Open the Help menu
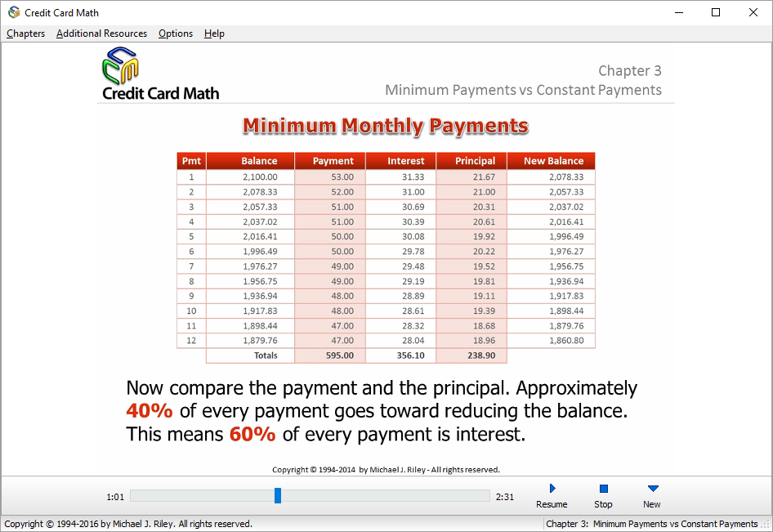Image resolution: width=773 pixels, height=532 pixels. [x=214, y=34]
